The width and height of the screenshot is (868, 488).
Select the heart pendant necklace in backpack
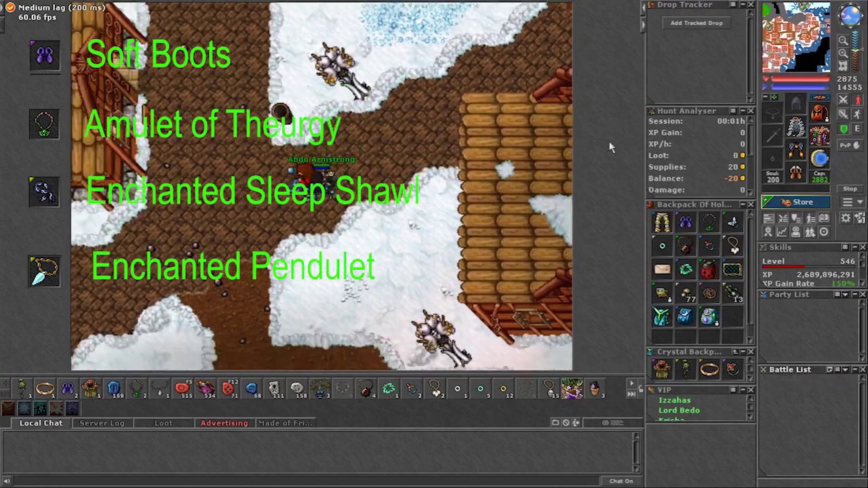[733, 245]
